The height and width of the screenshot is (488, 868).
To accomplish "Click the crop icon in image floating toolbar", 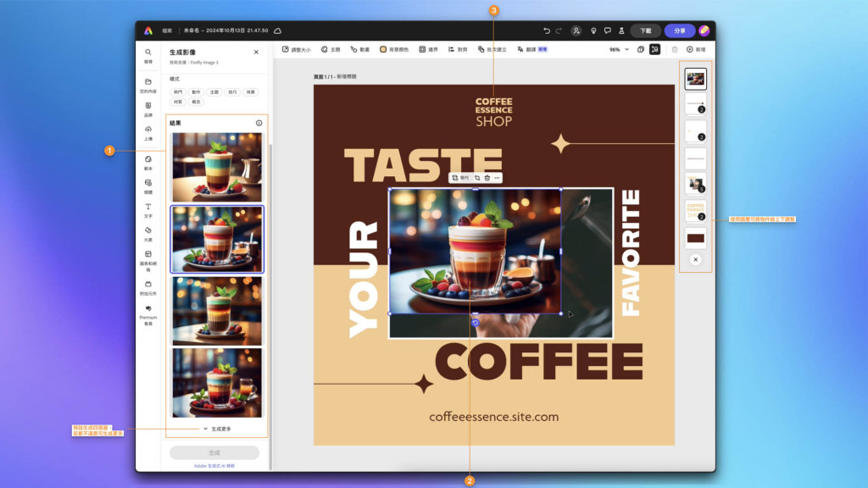I will tap(477, 178).
